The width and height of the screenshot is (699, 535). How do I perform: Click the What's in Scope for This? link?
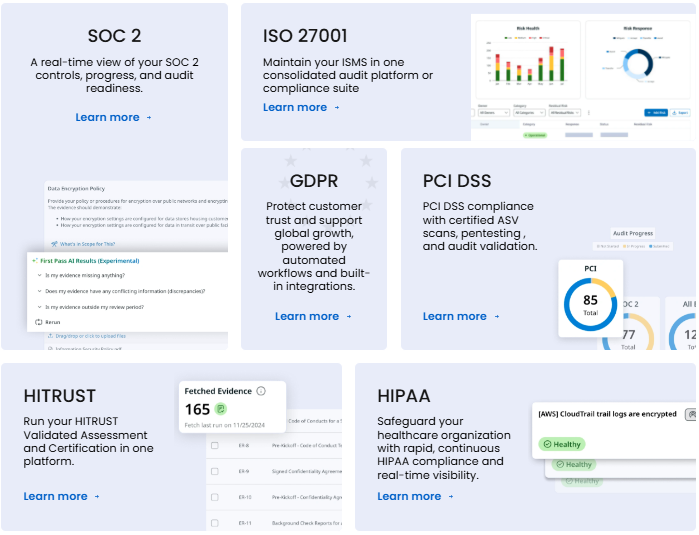(x=87, y=244)
